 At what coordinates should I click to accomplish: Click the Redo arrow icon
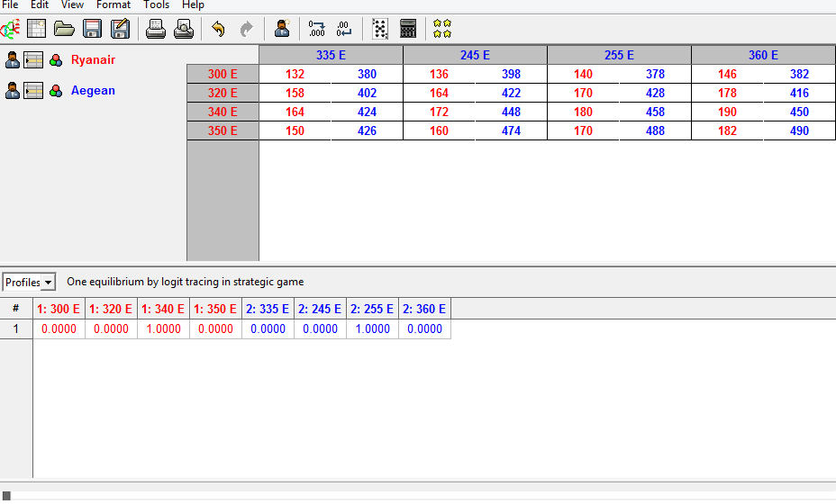[246, 29]
